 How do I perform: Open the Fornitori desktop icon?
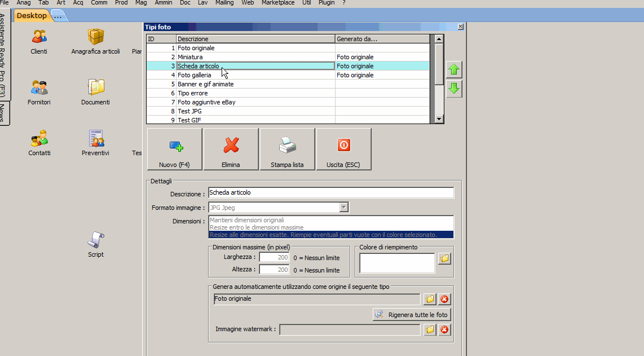point(39,89)
